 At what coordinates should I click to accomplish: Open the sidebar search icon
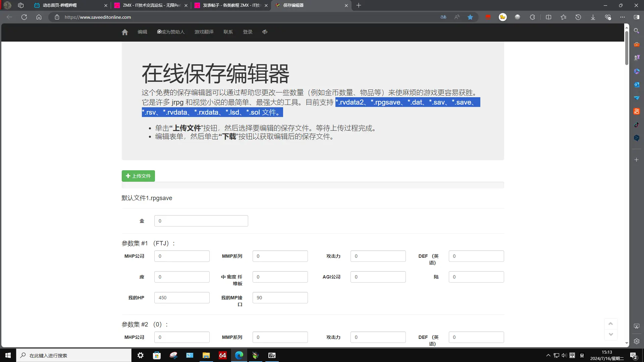(x=637, y=31)
